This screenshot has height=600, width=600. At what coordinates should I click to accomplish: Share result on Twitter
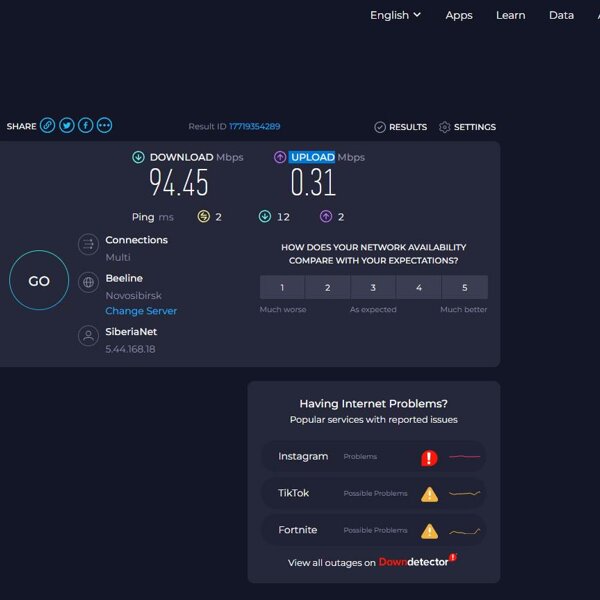pyautogui.click(x=67, y=126)
